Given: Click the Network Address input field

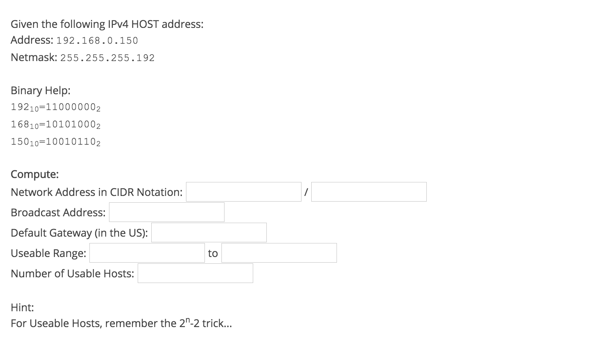Looking at the screenshot, I should 243,192.
